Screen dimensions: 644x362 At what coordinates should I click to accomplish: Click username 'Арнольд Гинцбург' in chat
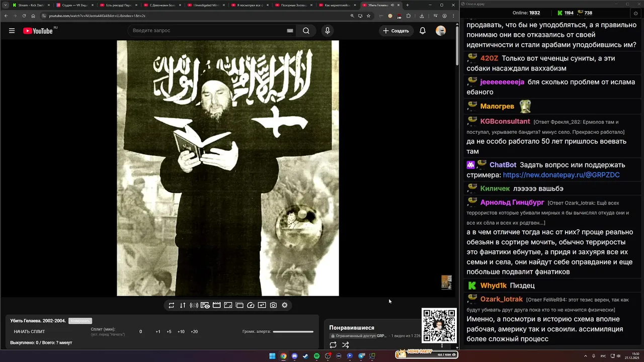coord(512,202)
